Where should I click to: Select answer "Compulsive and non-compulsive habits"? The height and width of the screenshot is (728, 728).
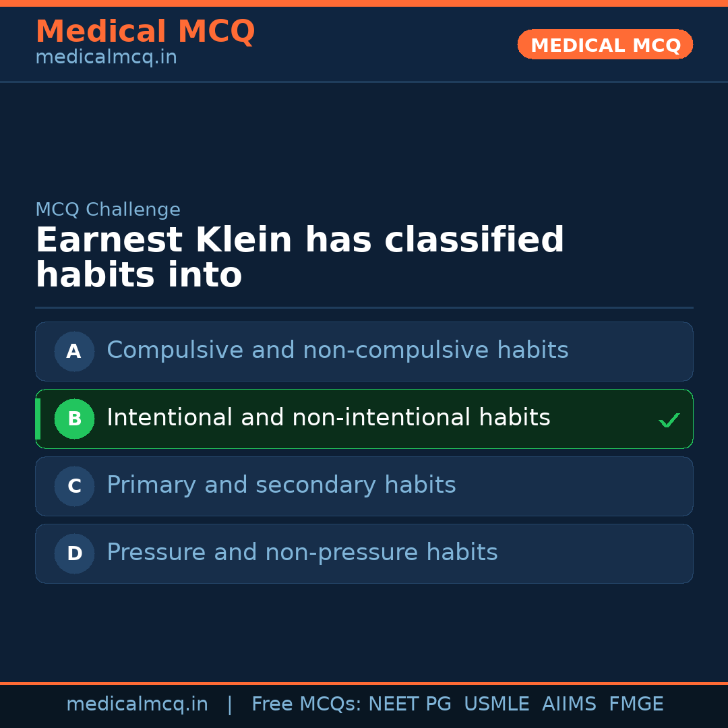[337, 351]
